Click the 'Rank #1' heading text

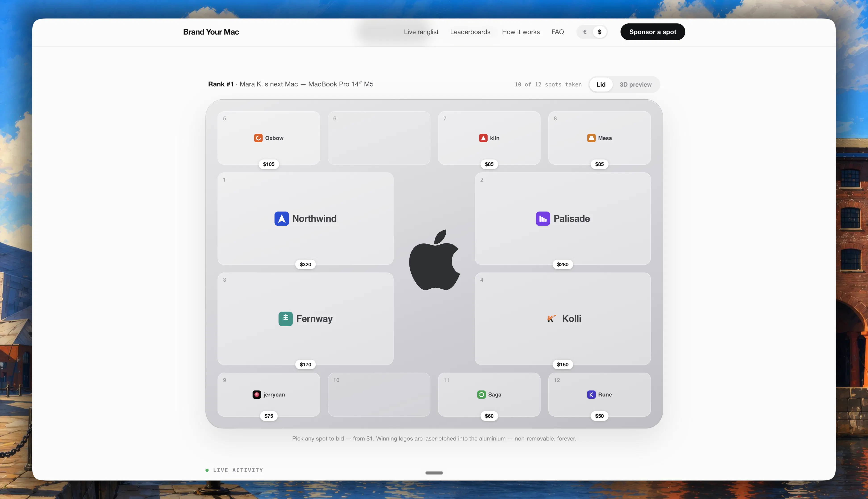(x=221, y=84)
